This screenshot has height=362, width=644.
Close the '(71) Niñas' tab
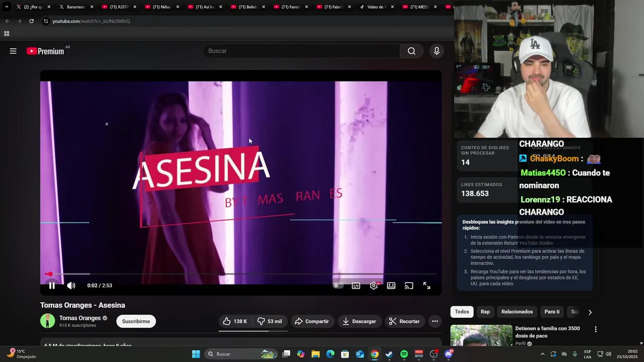[x=178, y=7]
